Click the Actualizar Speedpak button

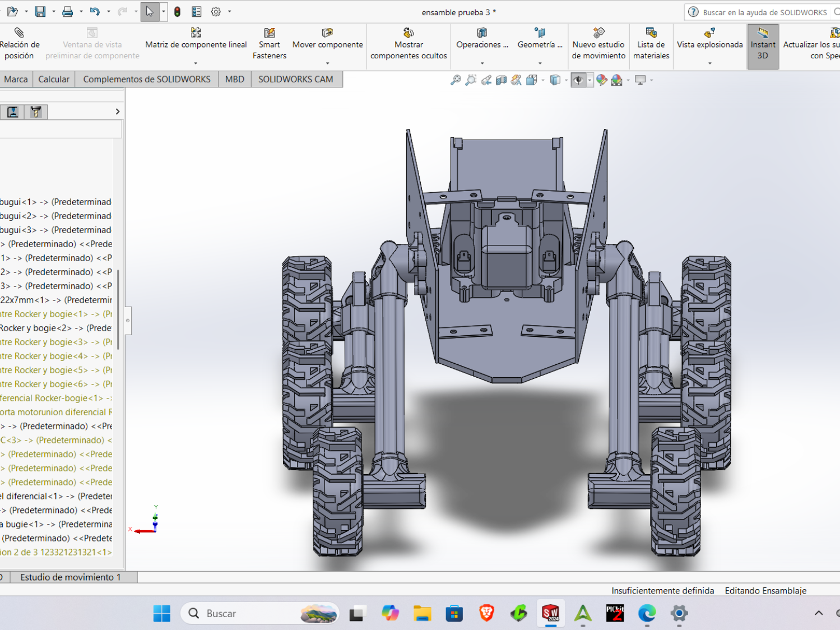(811, 44)
